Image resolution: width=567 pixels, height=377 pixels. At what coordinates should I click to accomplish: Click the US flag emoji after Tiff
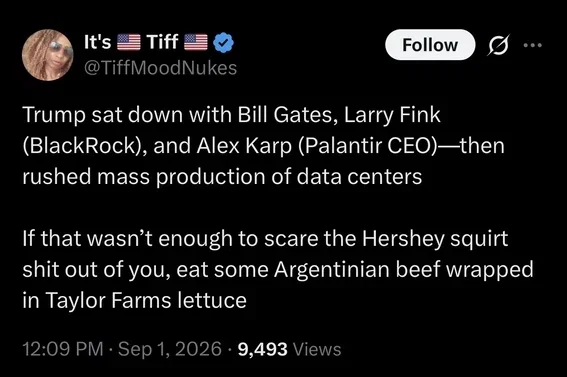coord(196,42)
